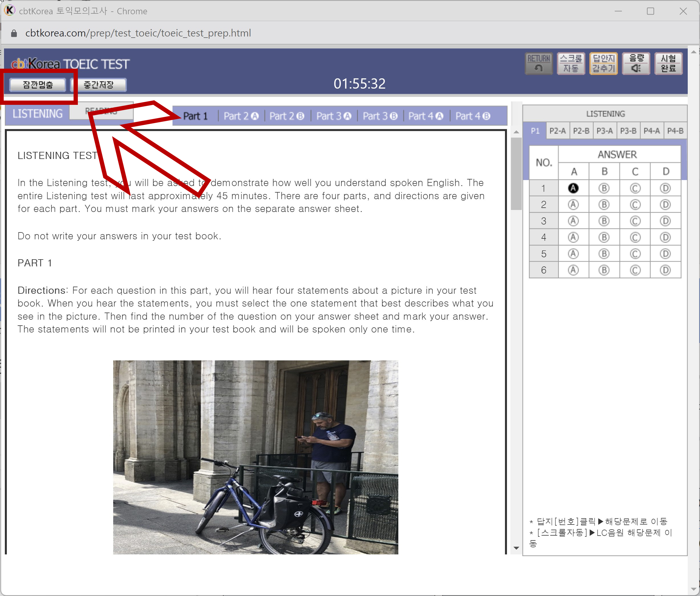Mark answer D for question 6

pos(665,270)
